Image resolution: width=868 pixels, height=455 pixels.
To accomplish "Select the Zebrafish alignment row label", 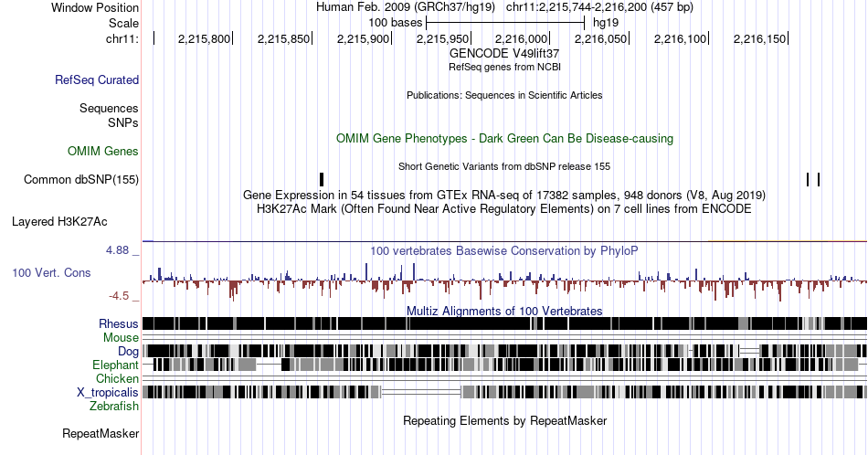I will 114,406.
